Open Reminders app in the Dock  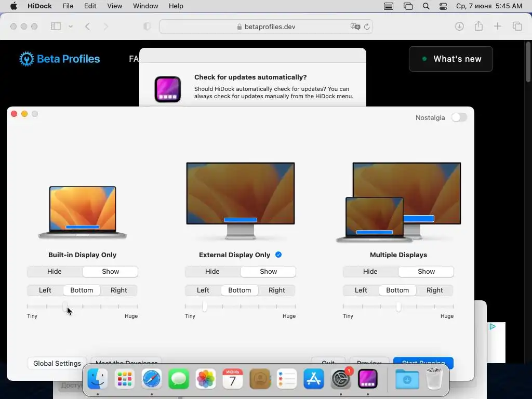tap(287, 379)
